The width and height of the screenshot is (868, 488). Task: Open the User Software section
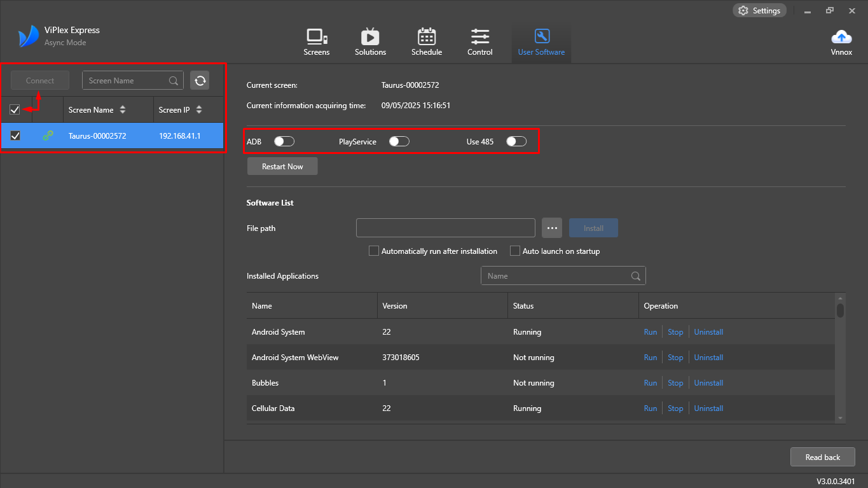pos(541,43)
